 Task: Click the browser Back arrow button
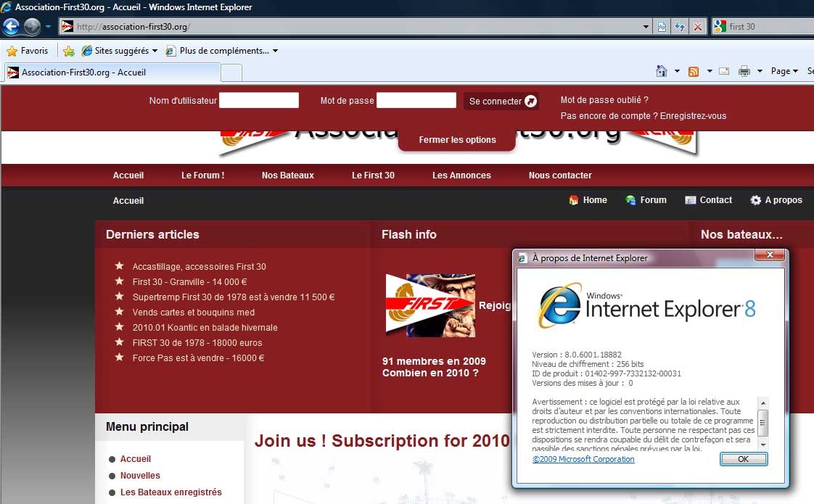pos(12,27)
